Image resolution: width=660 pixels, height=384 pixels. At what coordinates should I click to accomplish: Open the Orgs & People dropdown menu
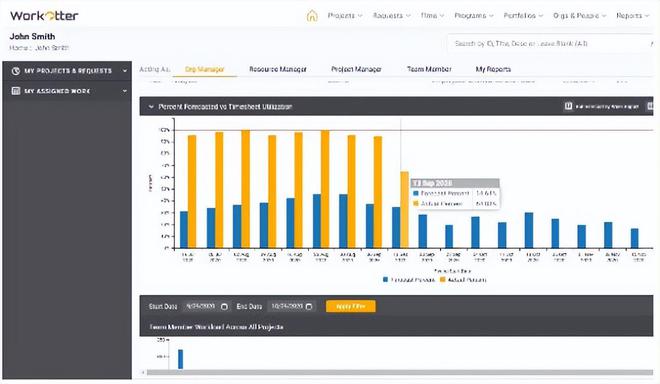580,16
